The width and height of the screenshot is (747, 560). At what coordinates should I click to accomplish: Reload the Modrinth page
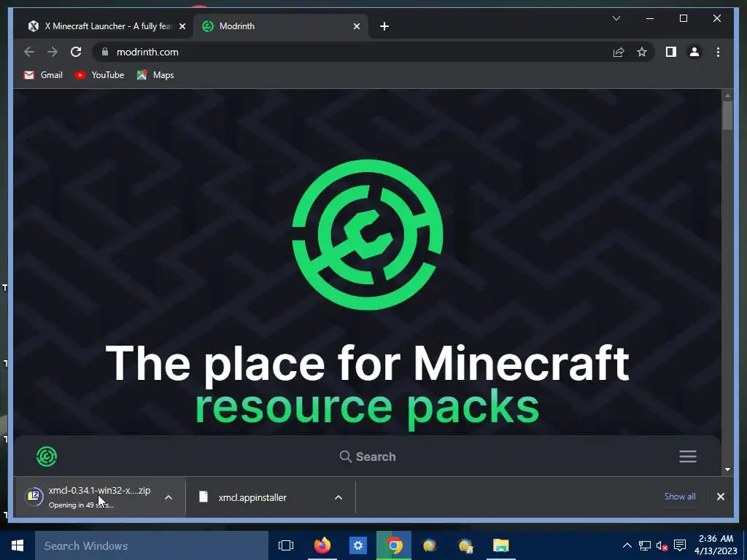(76, 52)
